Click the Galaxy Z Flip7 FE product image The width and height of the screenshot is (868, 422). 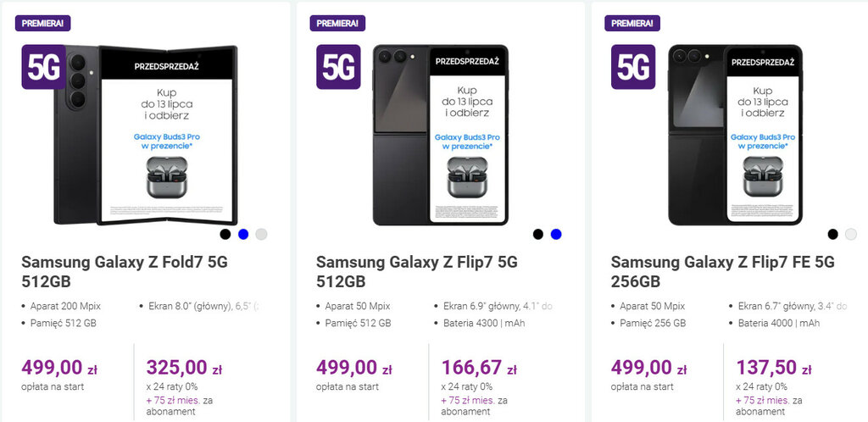(734, 136)
